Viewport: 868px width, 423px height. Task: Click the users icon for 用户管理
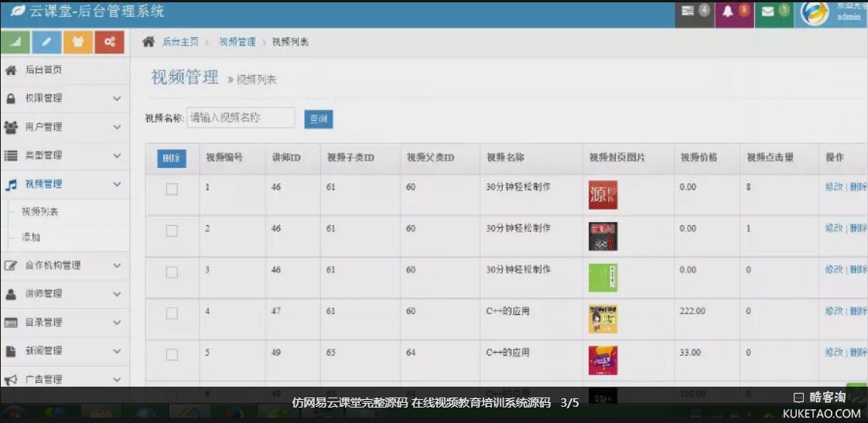(x=11, y=128)
